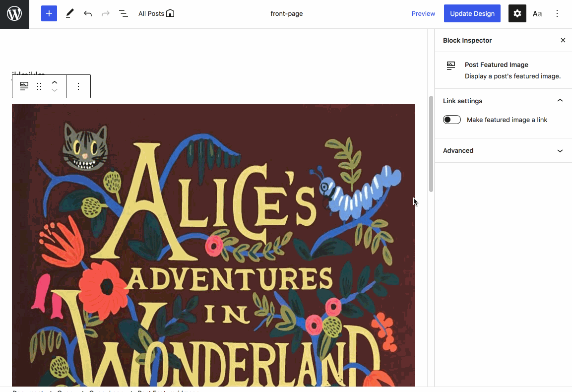Click the Post Featured Image block icon in toolbar
Image resolution: width=572 pixels, height=392 pixels.
coord(24,86)
